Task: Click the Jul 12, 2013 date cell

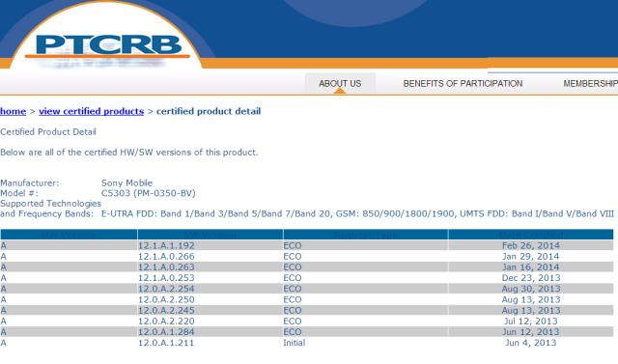Action: click(x=530, y=322)
